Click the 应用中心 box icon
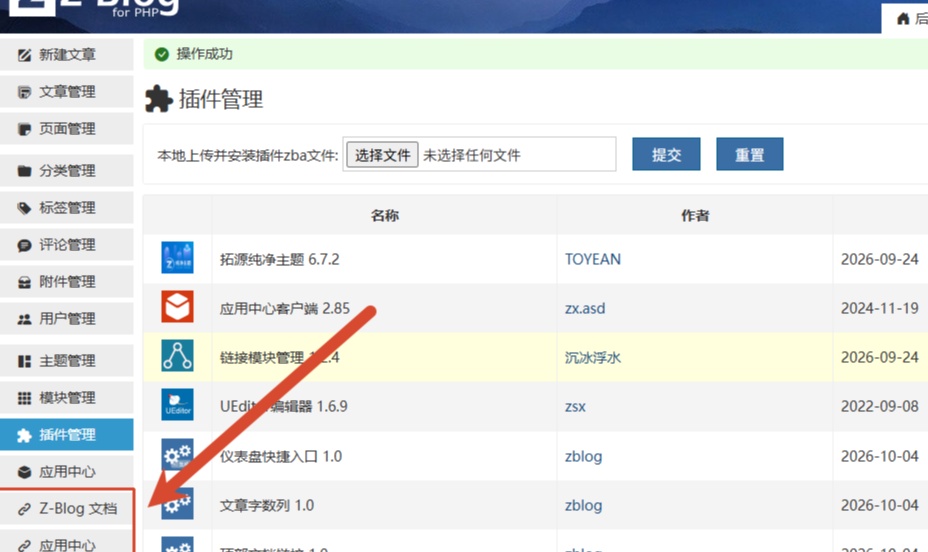 tap(24, 472)
